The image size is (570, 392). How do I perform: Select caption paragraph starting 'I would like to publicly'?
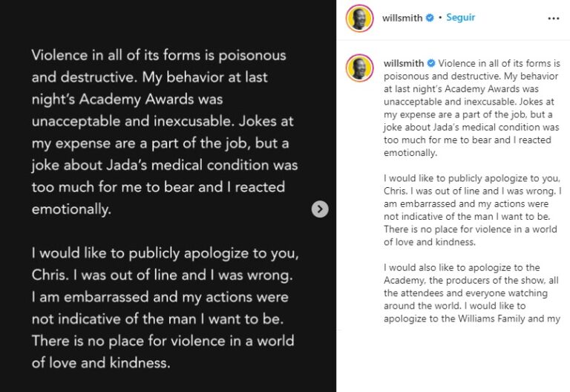click(x=473, y=210)
